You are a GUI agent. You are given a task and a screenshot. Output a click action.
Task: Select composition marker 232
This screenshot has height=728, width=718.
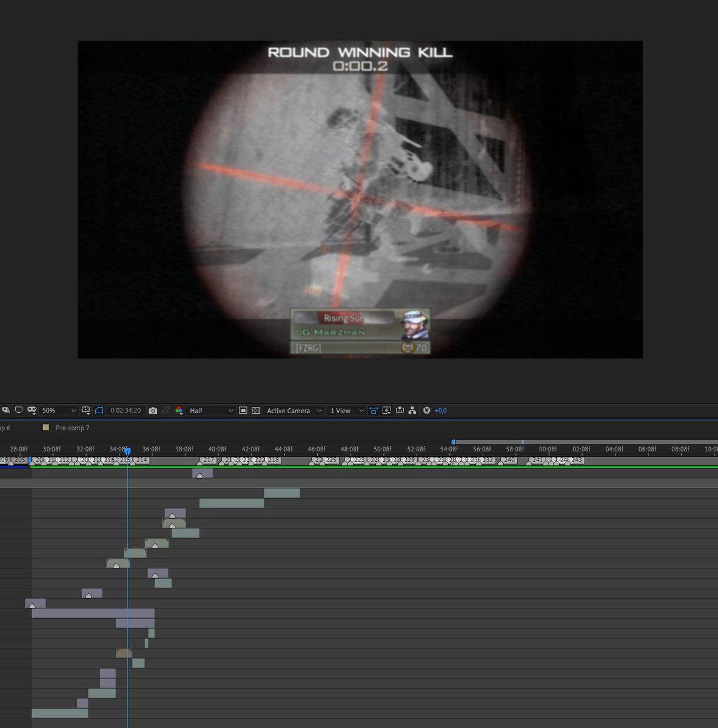(x=488, y=460)
